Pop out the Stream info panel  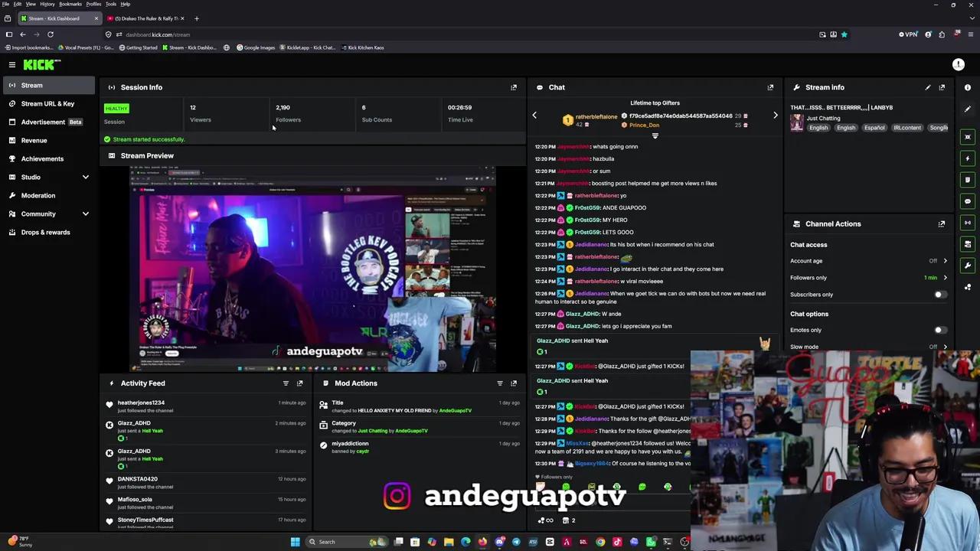(942, 87)
